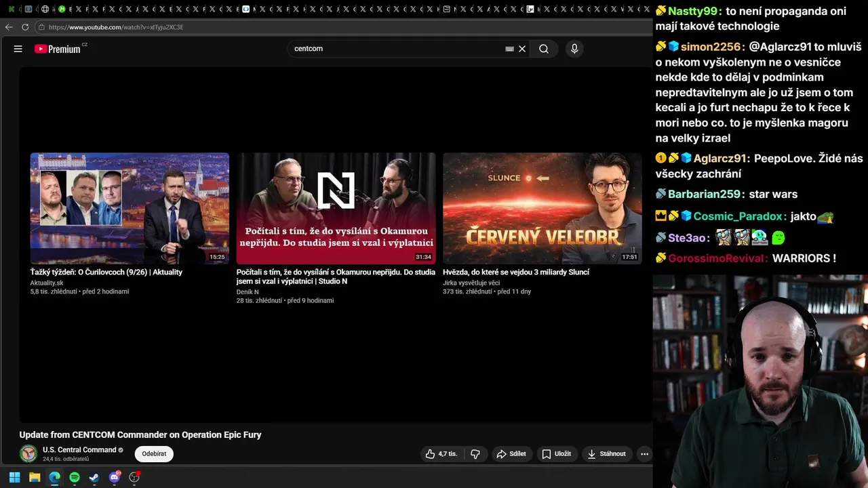Visit Deník N channel
This screenshot has height=488, width=868.
[248, 291]
